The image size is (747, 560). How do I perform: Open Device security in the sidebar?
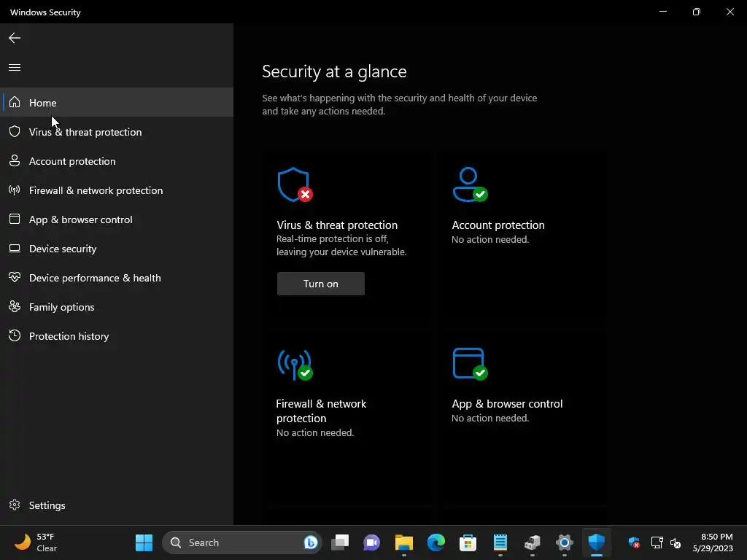[117, 249]
